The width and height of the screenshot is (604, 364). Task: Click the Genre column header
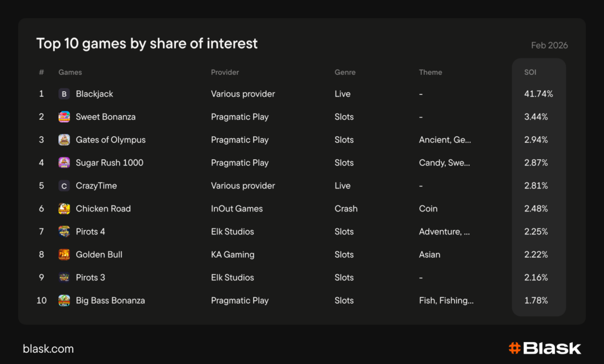(x=345, y=73)
